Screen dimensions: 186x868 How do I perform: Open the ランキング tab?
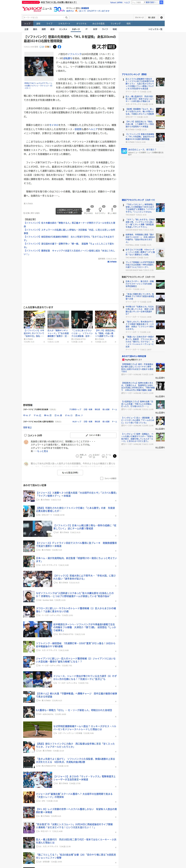click(x=115, y=24)
